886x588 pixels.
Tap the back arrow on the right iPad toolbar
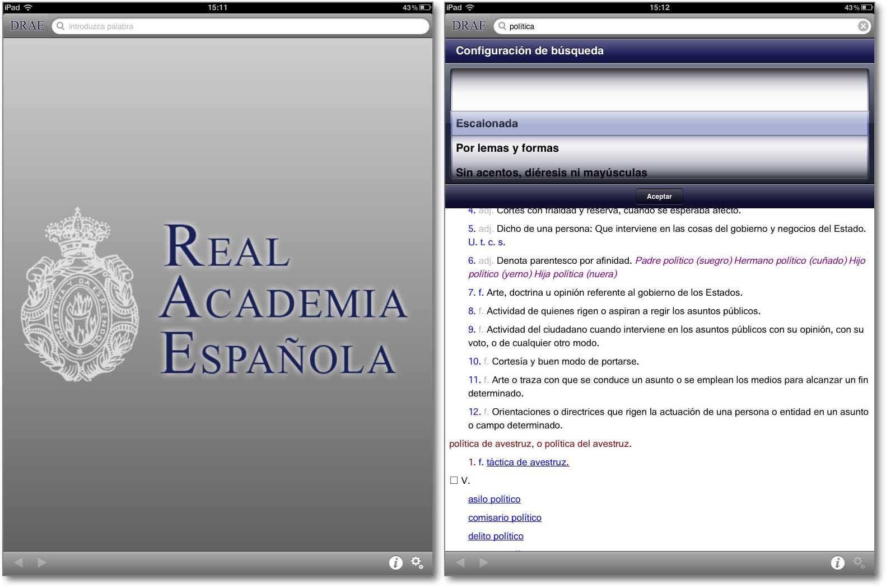(460, 562)
